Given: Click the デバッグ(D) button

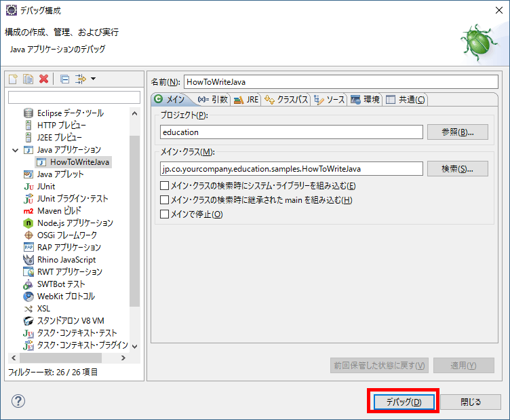Looking at the screenshot, I should 404,402.
